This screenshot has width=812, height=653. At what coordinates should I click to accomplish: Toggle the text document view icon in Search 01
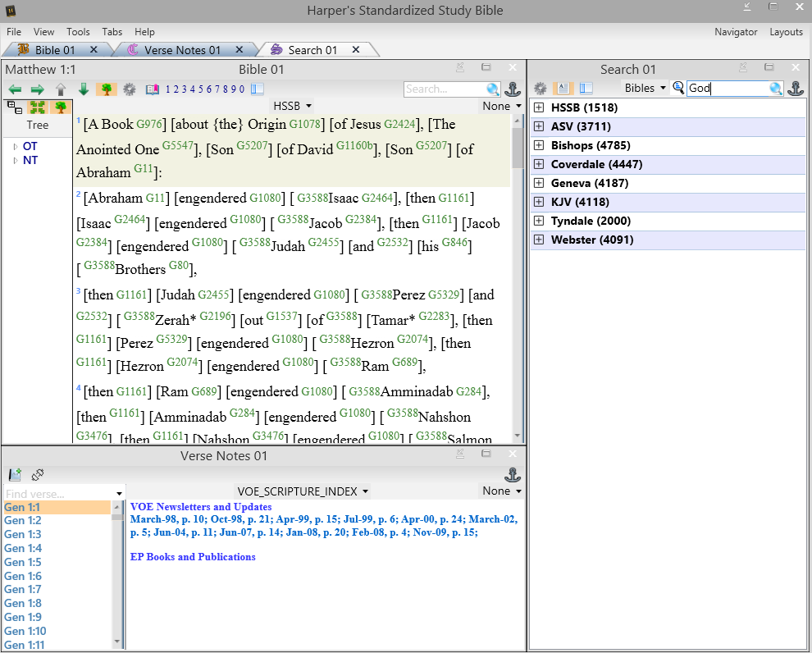click(x=563, y=89)
